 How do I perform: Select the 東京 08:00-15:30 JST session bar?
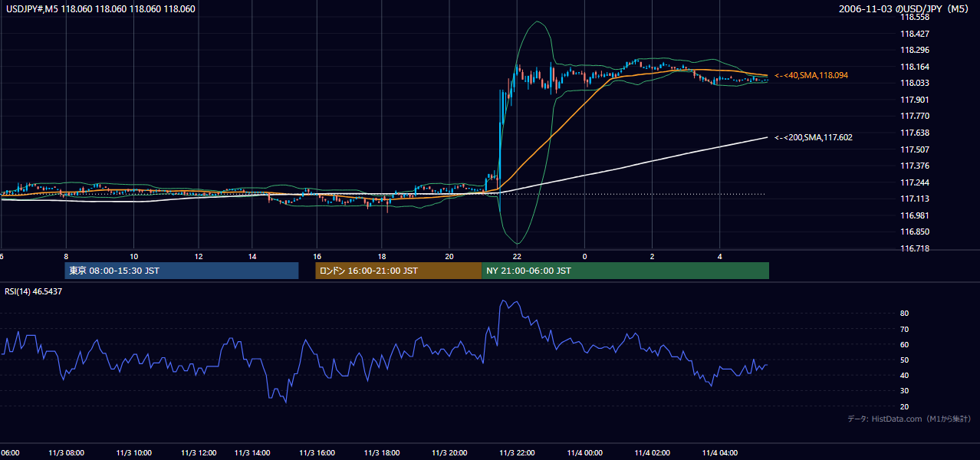(182, 271)
